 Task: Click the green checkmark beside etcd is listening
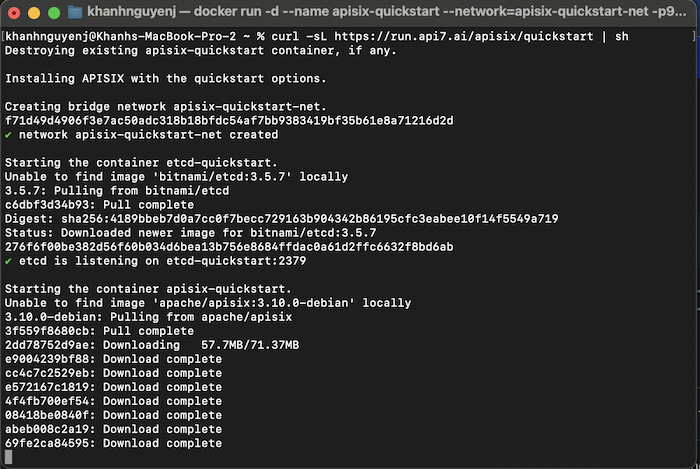[8, 261]
